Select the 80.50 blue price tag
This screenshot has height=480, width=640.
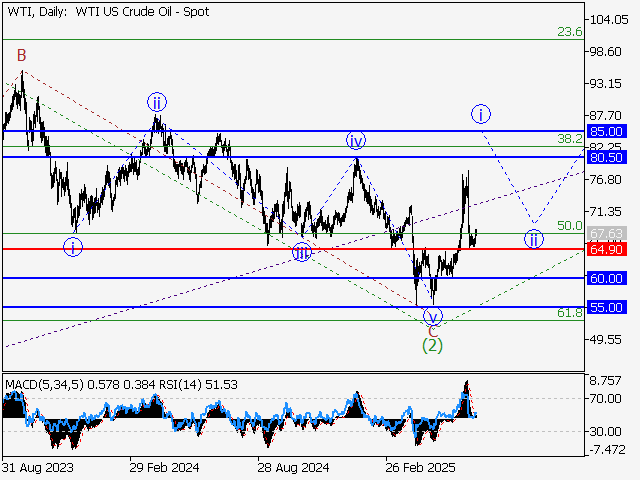pos(607,158)
